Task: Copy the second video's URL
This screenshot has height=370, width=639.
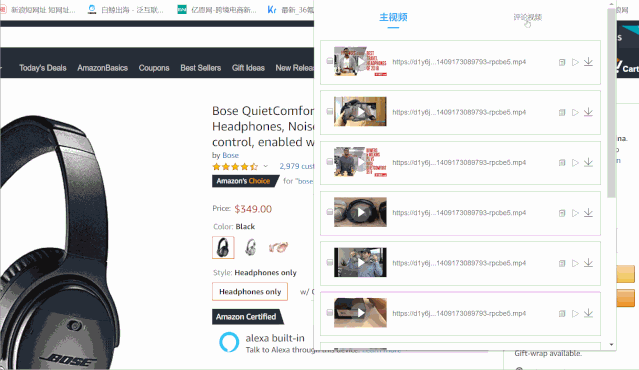Action: point(562,112)
